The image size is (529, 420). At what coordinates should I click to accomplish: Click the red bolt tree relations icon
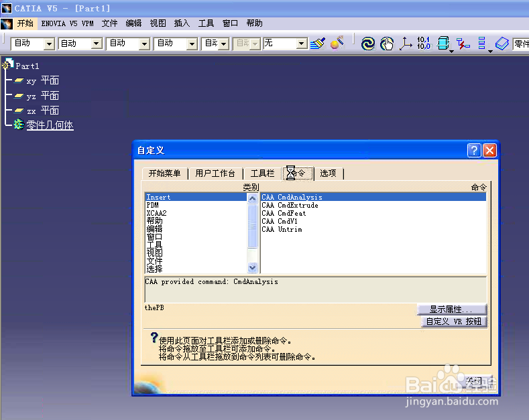(x=463, y=44)
